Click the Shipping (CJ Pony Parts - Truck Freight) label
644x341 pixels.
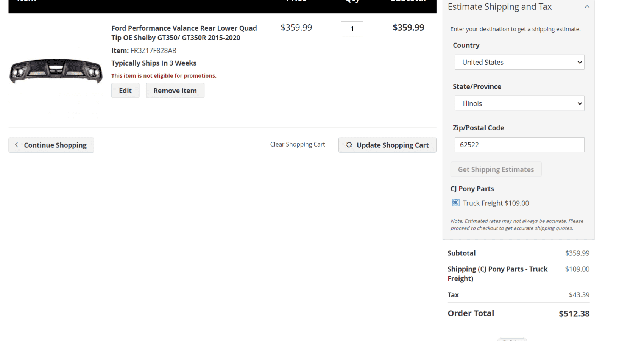point(497,274)
